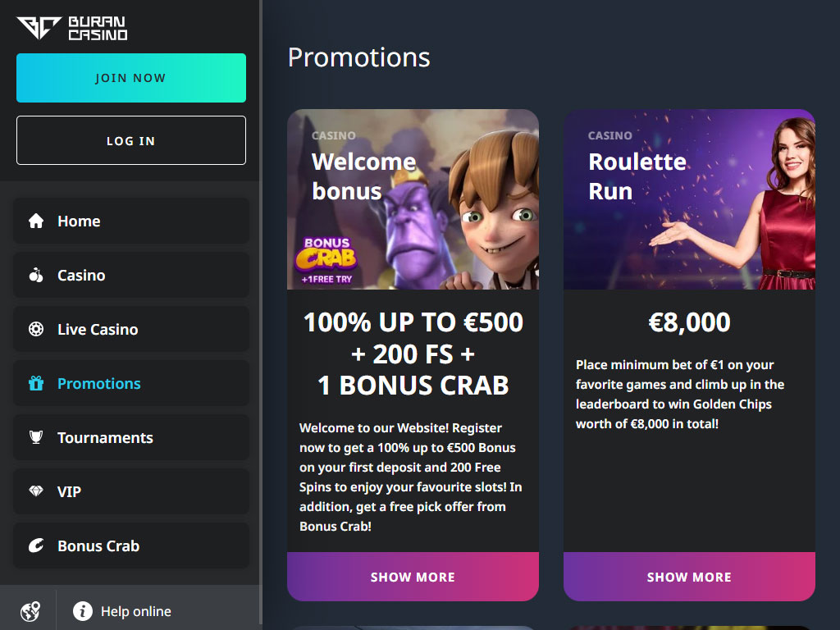Select the Bonus Crab menu entry
Image resolution: width=840 pixels, height=630 pixels.
[x=131, y=546]
